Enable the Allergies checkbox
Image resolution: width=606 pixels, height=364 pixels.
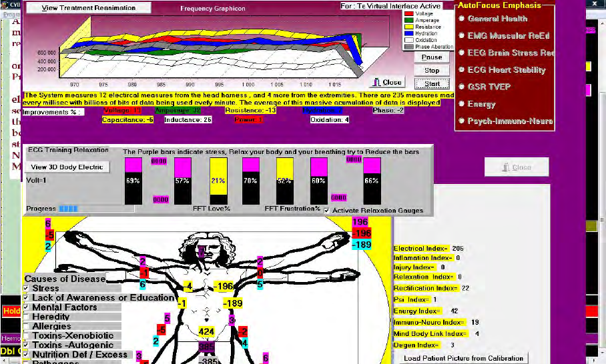[26, 326]
